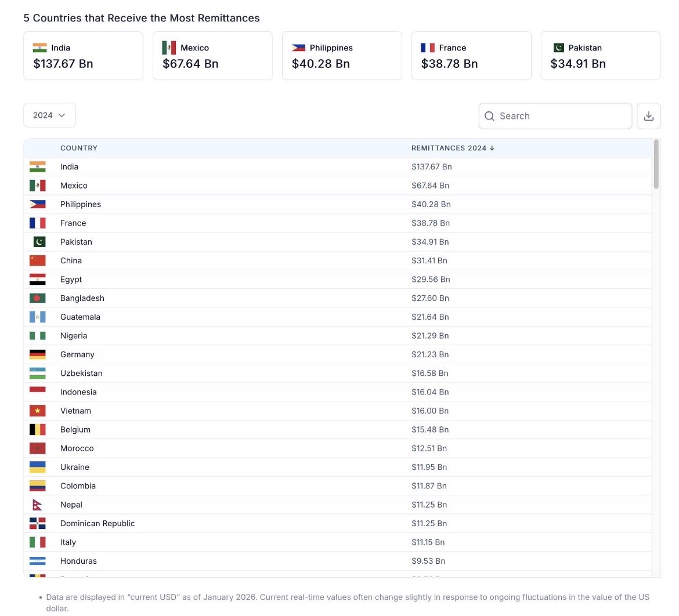Click the Bangladesh flag icon
679x616 pixels.
pos(38,298)
